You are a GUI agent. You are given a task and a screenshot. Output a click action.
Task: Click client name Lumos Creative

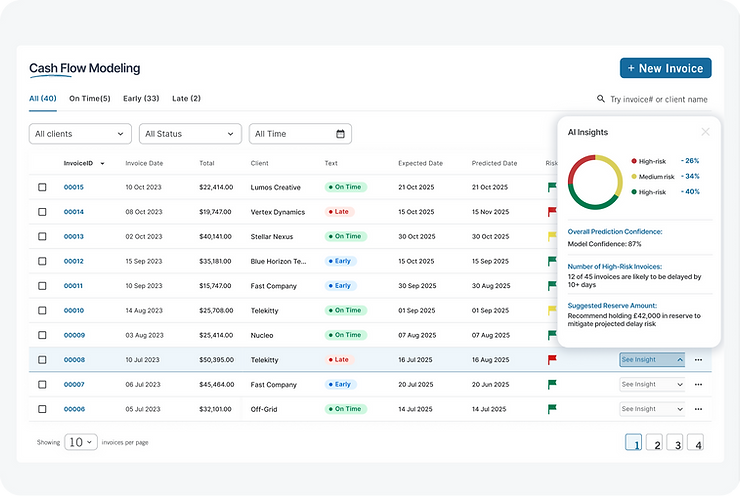click(276, 187)
